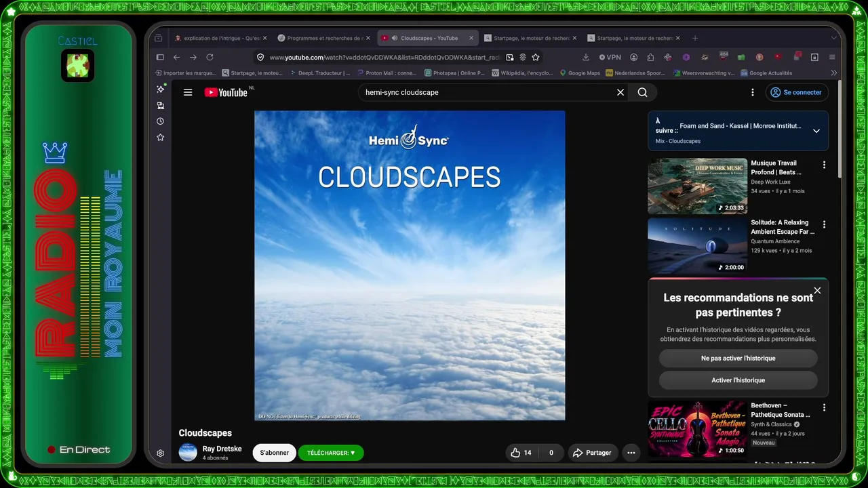This screenshot has width=868, height=488.
Task: Switch to the second Startpage tab
Action: pyautogui.click(x=634, y=38)
